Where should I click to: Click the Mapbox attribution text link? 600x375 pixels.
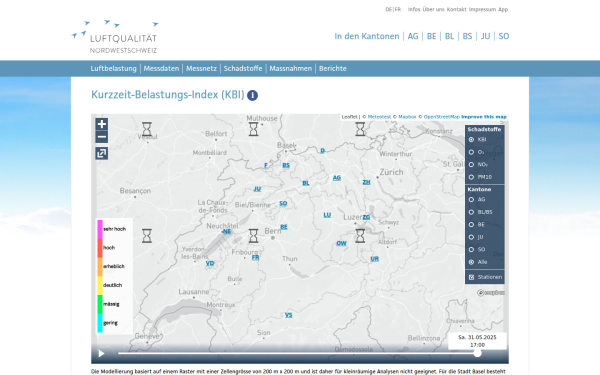coord(407,117)
